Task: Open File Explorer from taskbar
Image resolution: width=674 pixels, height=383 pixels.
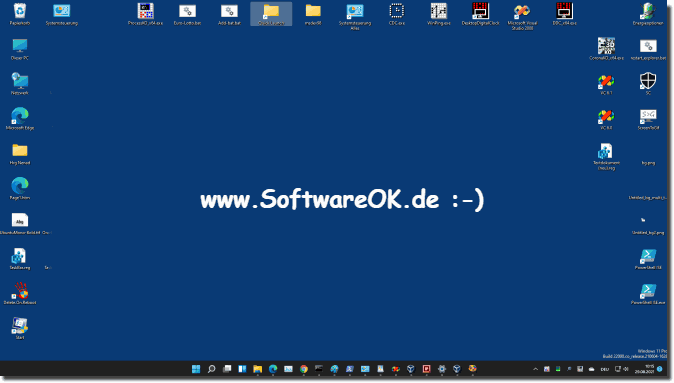Action: pyautogui.click(x=257, y=369)
